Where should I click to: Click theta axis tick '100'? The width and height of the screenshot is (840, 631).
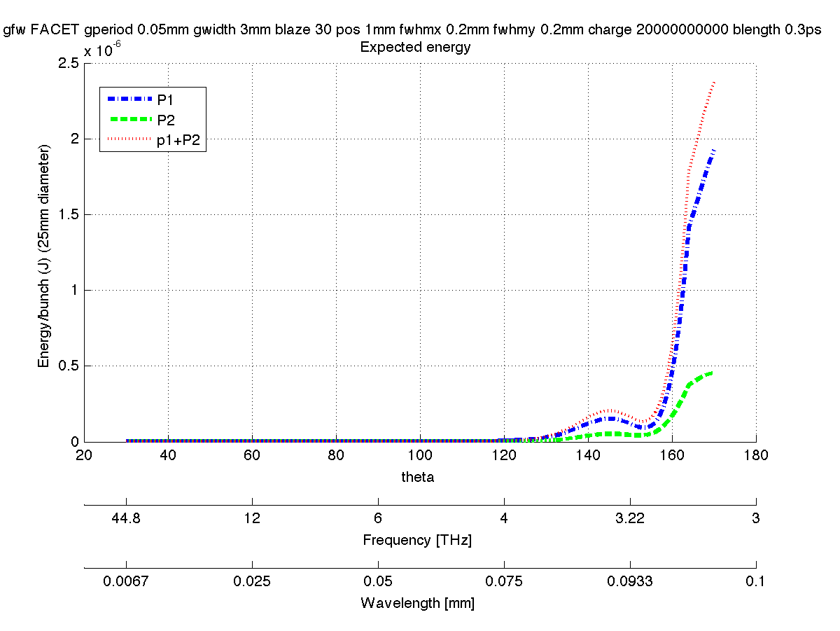coord(420,455)
